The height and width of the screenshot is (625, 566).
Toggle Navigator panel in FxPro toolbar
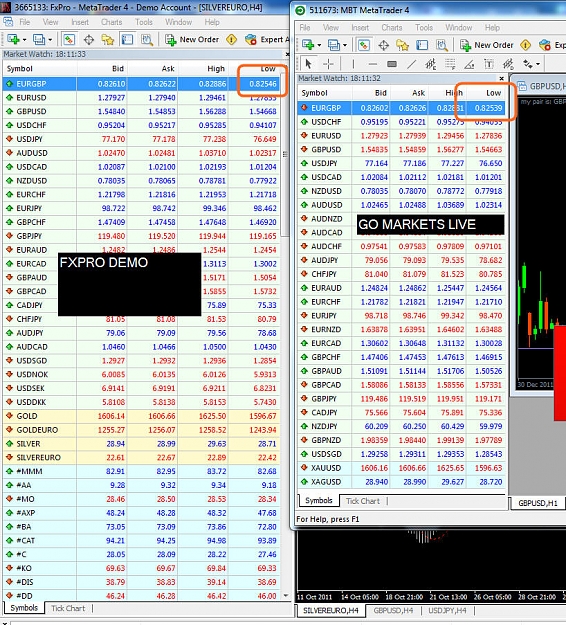coord(108,39)
